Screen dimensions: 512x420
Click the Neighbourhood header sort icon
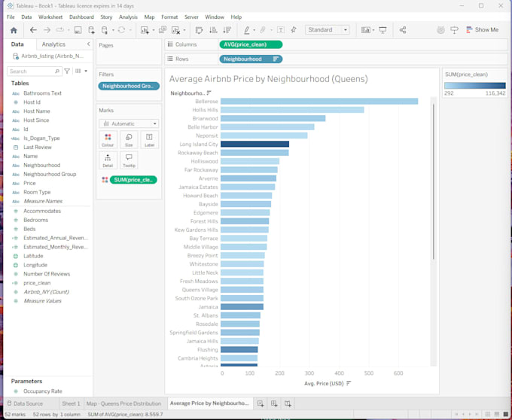pos(209,93)
